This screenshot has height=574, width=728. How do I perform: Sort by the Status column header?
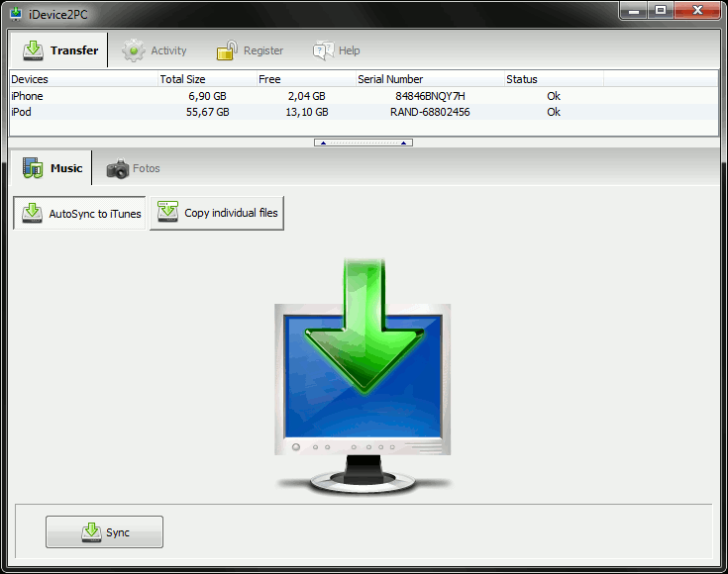[554, 79]
